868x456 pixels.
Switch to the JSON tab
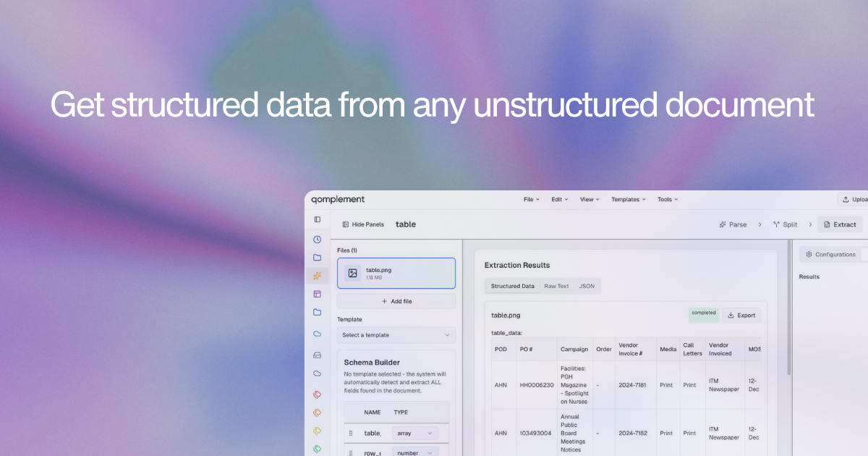587,286
